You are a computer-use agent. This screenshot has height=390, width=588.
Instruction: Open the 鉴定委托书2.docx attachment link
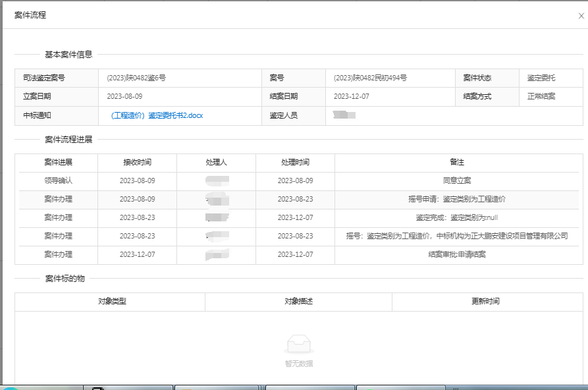pos(157,115)
